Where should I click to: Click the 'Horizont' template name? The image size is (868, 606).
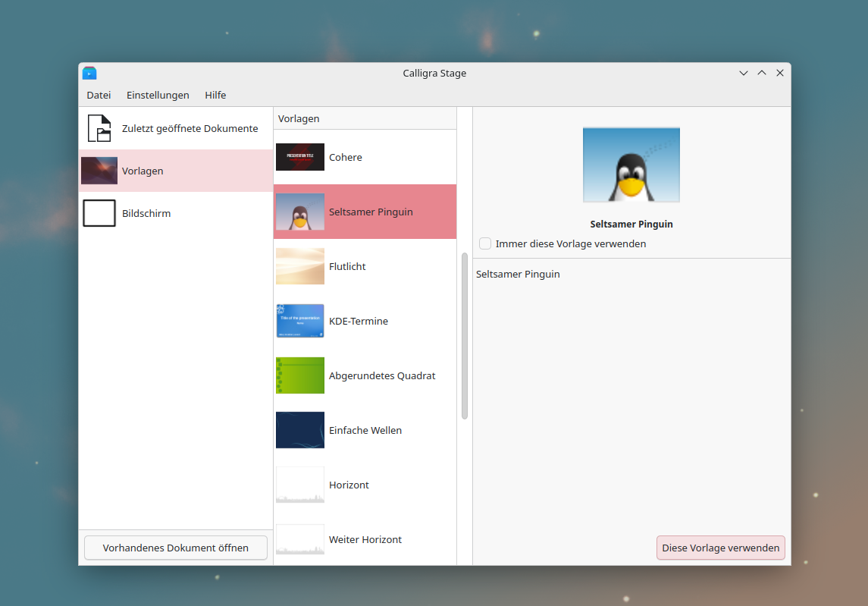[x=349, y=485]
